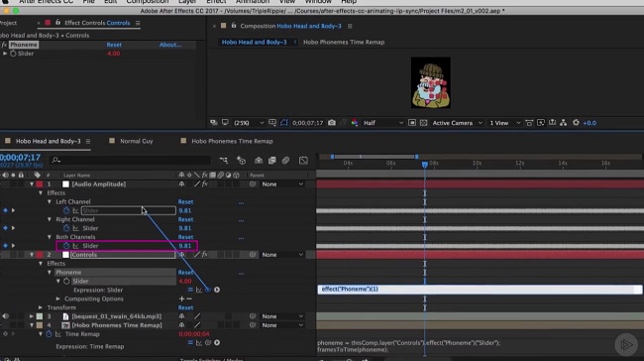Expand the bequest_01_twain_64kb.mp3 layer

pos(32,316)
